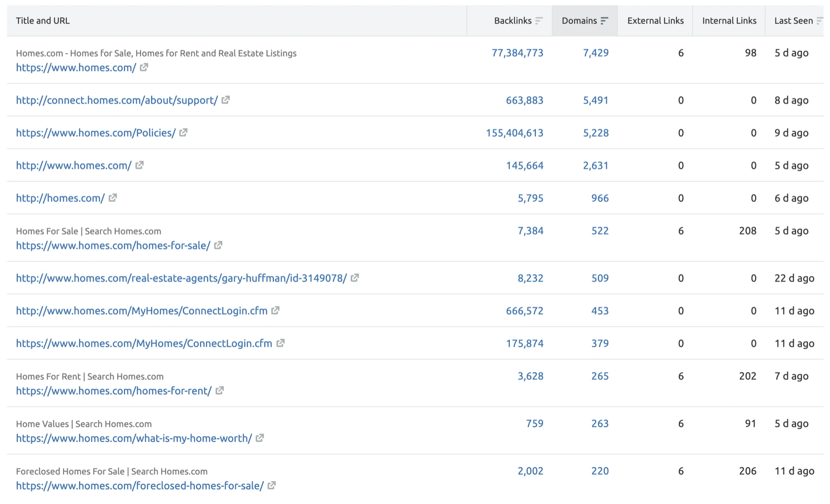View 155,404,613 backlinks for Policies page
Viewport: 830px width, 504px height.
click(x=515, y=133)
